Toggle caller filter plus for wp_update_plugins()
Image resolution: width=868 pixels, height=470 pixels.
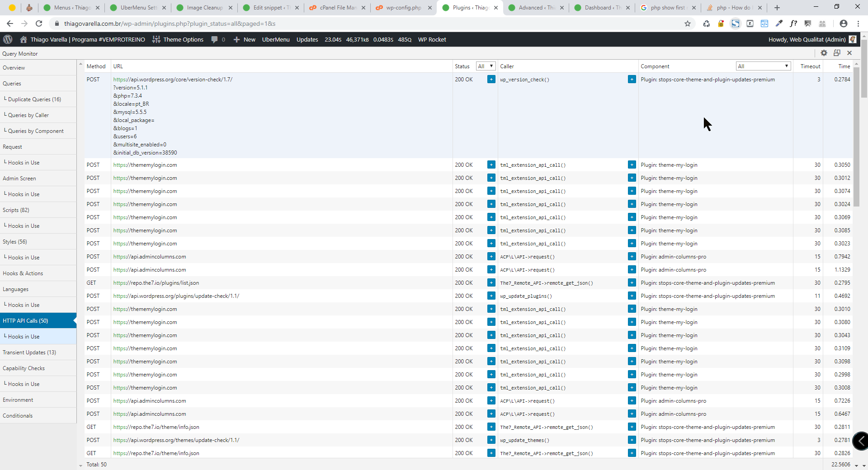[x=632, y=296]
